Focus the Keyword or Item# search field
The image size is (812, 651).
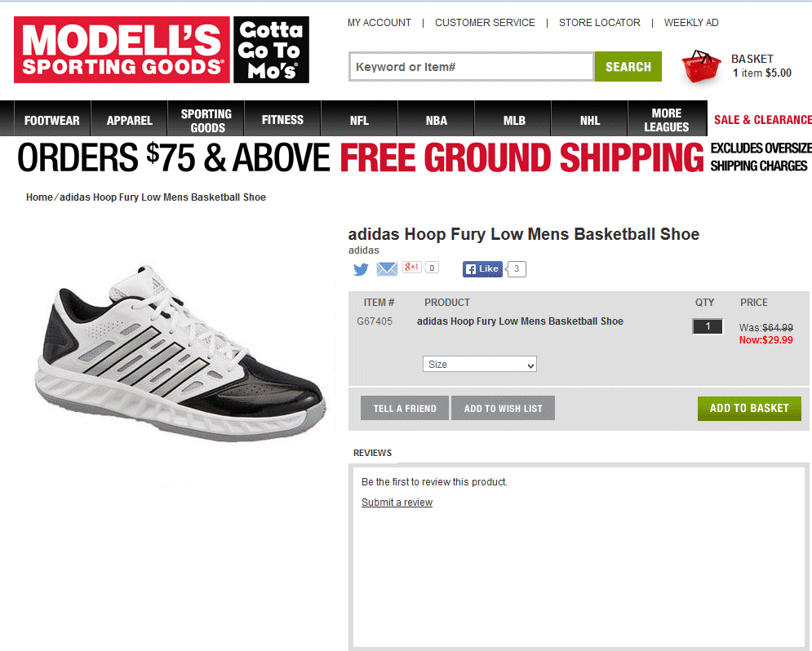point(471,67)
